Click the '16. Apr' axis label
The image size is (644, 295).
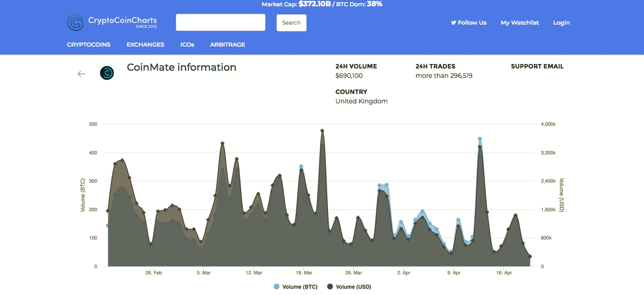504,273
